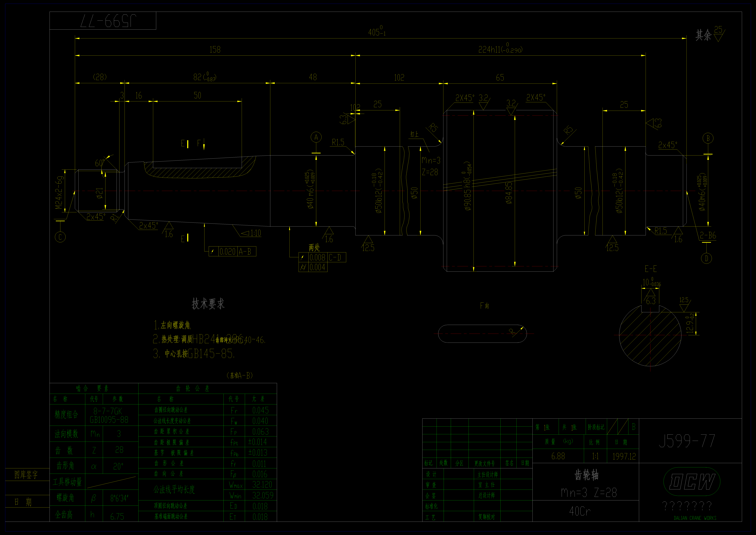
Task: Select the Fw tolerance value 0.040
Action: [260, 421]
